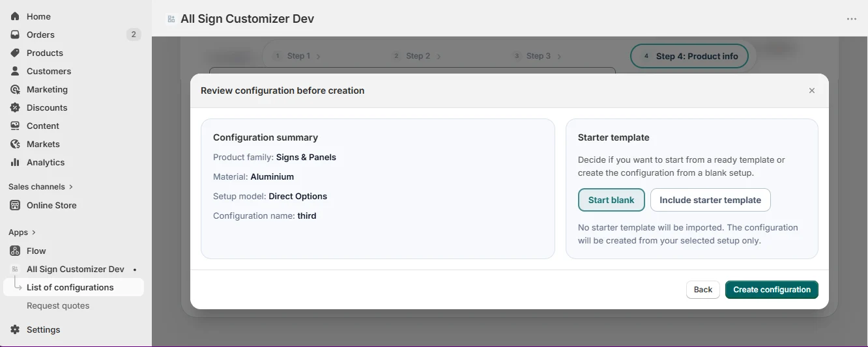Image resolution: width=868 pixels, height=347 pixels.
Task: Select Include starter template option
Action: 710,200
